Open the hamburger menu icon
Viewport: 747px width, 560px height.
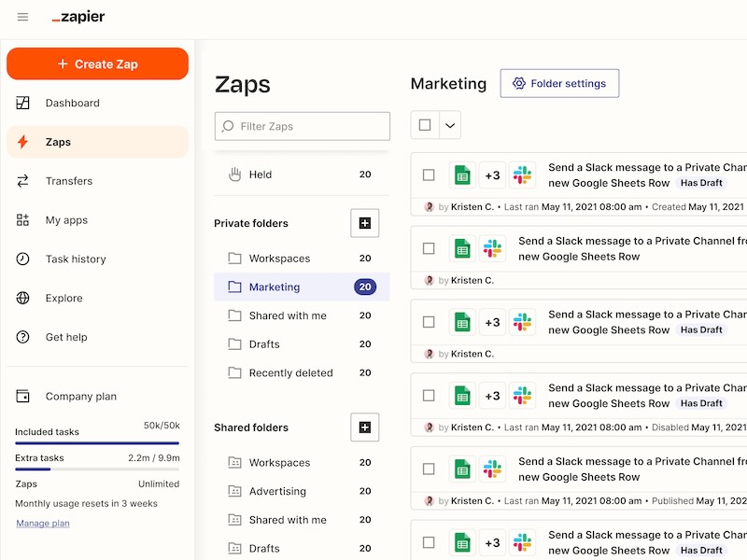(22, 17)
